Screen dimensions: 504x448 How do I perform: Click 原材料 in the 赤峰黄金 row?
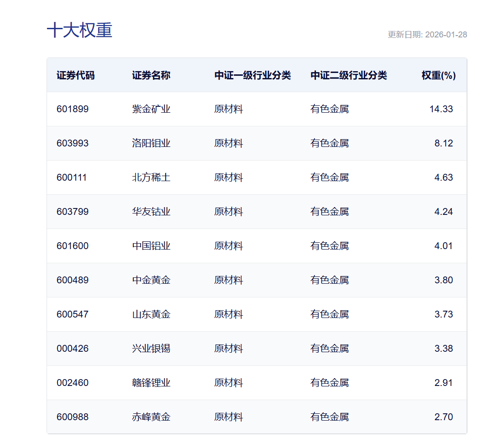[x=229, y=417]
